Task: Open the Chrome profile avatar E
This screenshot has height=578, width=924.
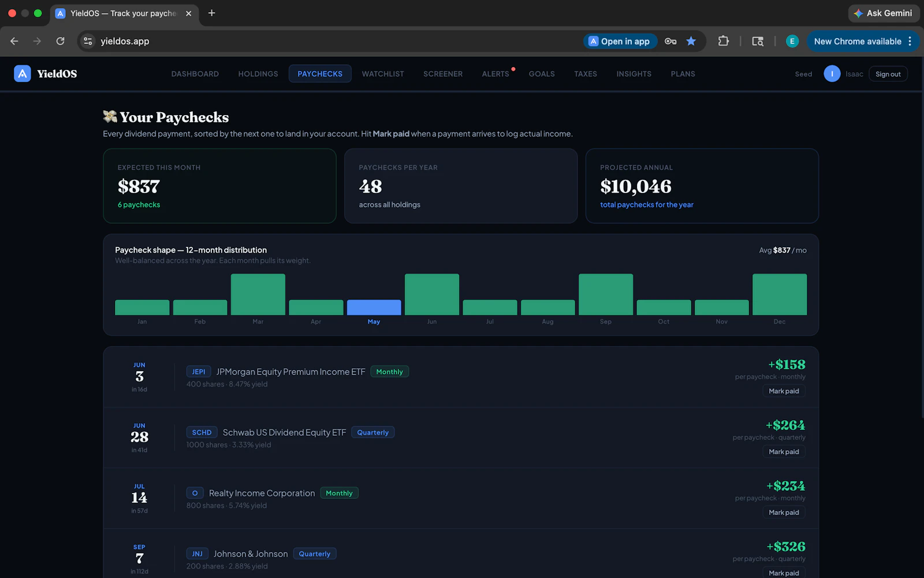Action: pos(792,41)
